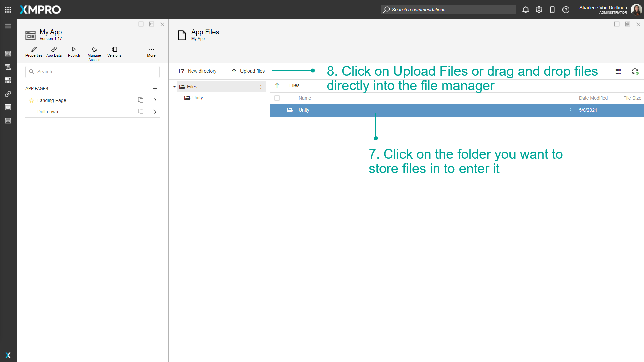Open the notifications bell
644x362 pixels.
point(525,10)
